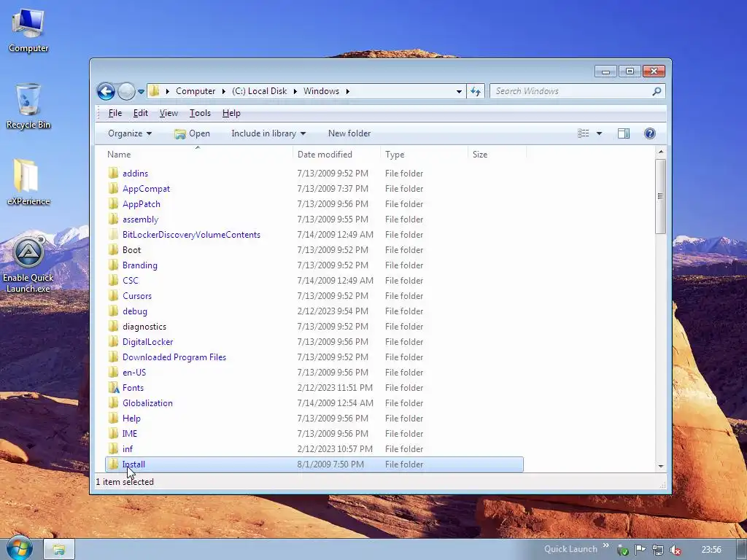Viewport: 747px width, 560px height.
Task: Expand arrow after Windows breadcrumb
Action: pos(348,91)
